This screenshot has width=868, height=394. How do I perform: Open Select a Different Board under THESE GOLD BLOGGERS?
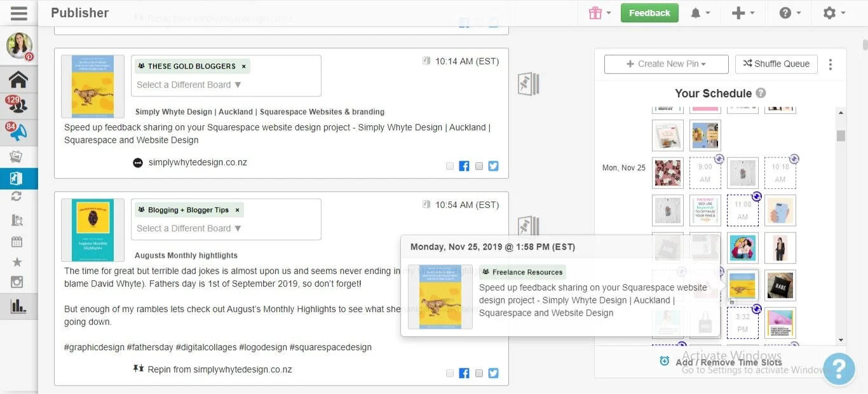(189, 85)
